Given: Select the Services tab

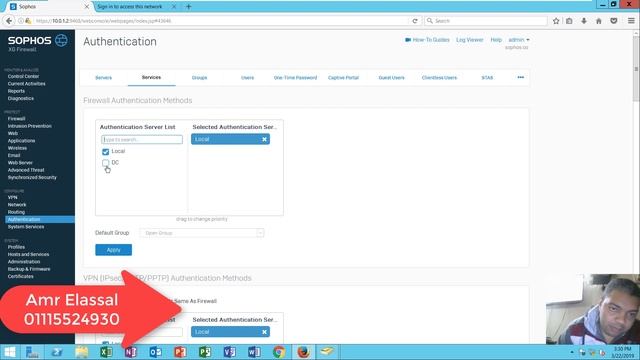Looking at the screenshot, I should [x=151, y=78].
